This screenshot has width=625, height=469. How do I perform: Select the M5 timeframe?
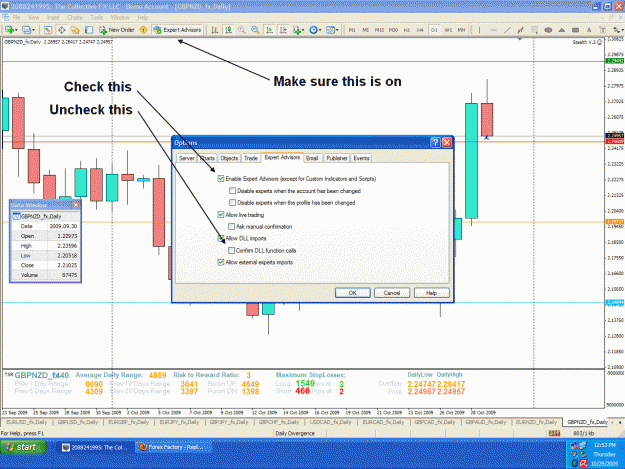[x=366, y=30]
